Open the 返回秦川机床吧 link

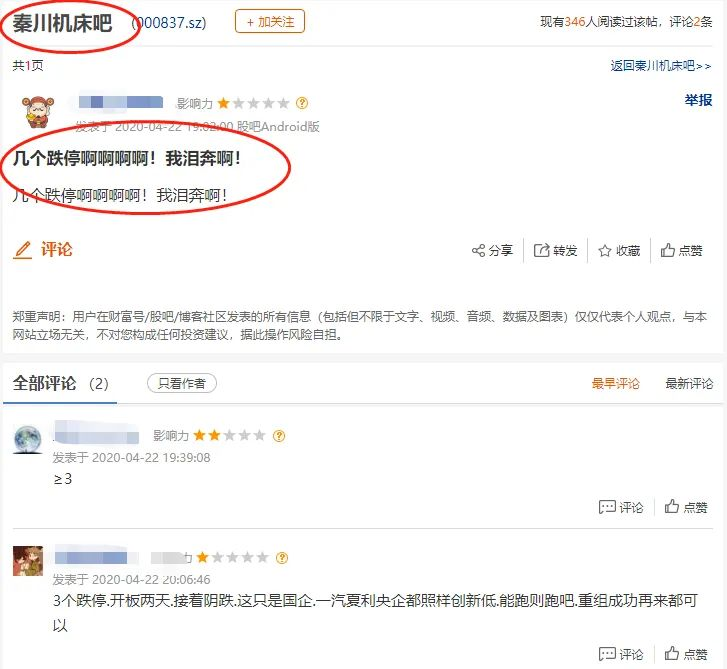pyautogui.click(x=660, y=66)
